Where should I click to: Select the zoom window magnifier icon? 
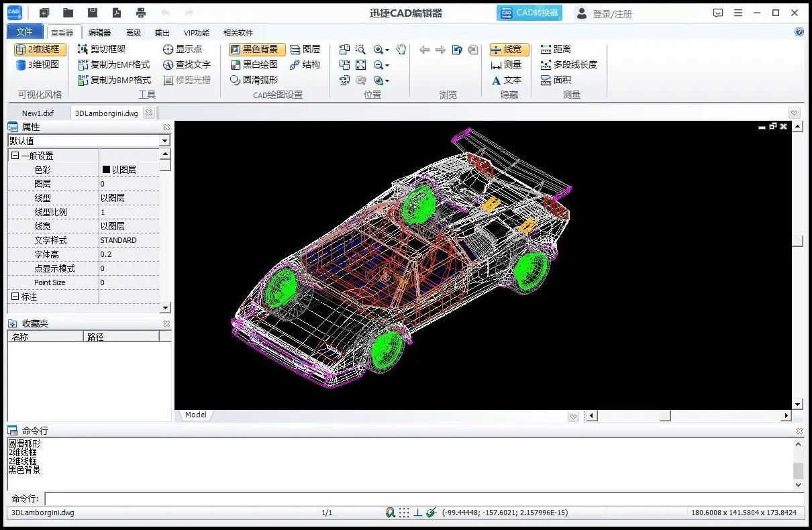click(x=361, y=49)
